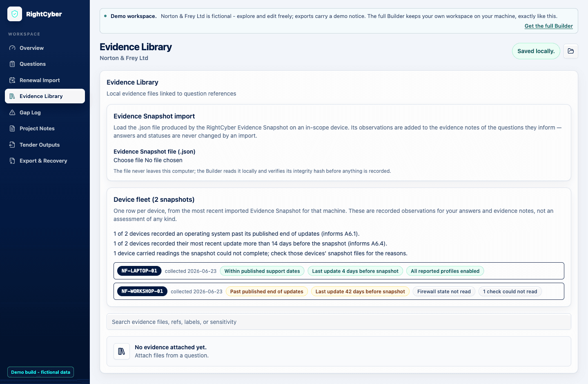
Task: Click the 1 check could not read tag
Action: coord(510,291)
